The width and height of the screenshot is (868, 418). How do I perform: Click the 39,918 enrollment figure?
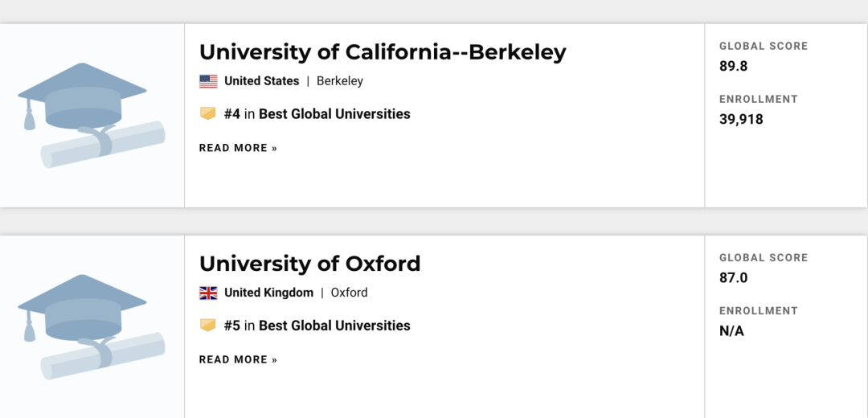[741, 119]
